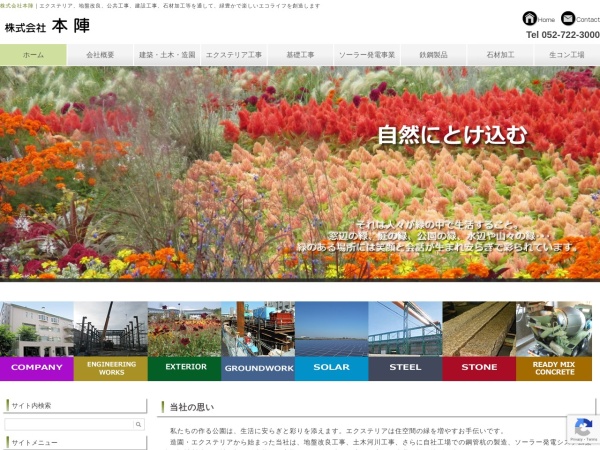Click the search magnifier icon

tap(139, 424)
